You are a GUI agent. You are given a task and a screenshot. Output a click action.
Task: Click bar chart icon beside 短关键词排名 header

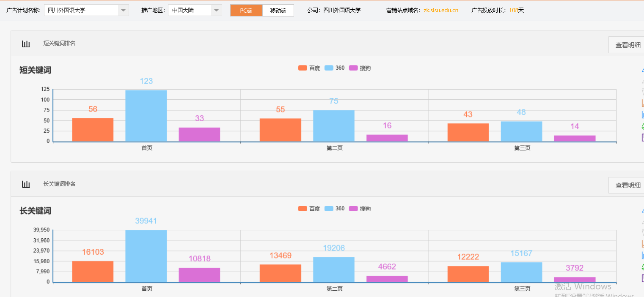26,44
